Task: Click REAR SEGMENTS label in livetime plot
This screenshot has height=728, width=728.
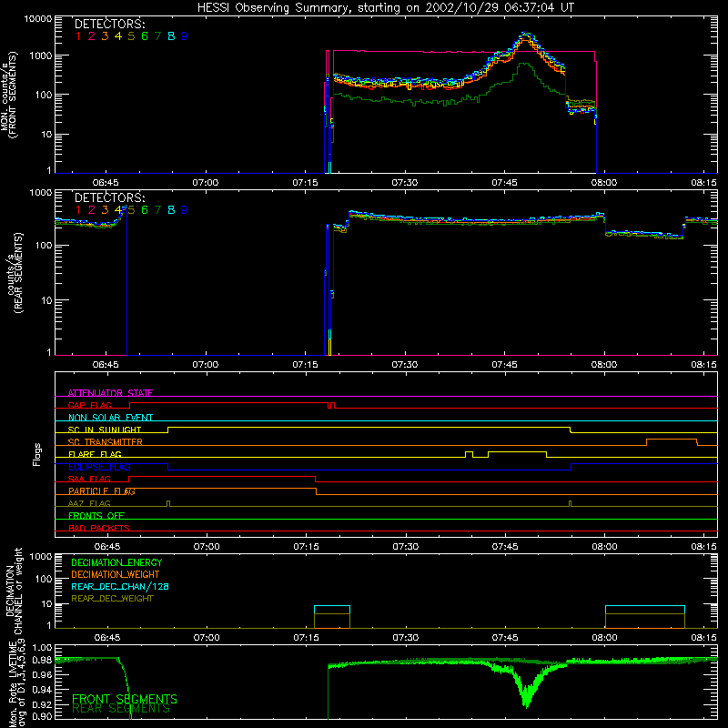Action: point(121,709)
